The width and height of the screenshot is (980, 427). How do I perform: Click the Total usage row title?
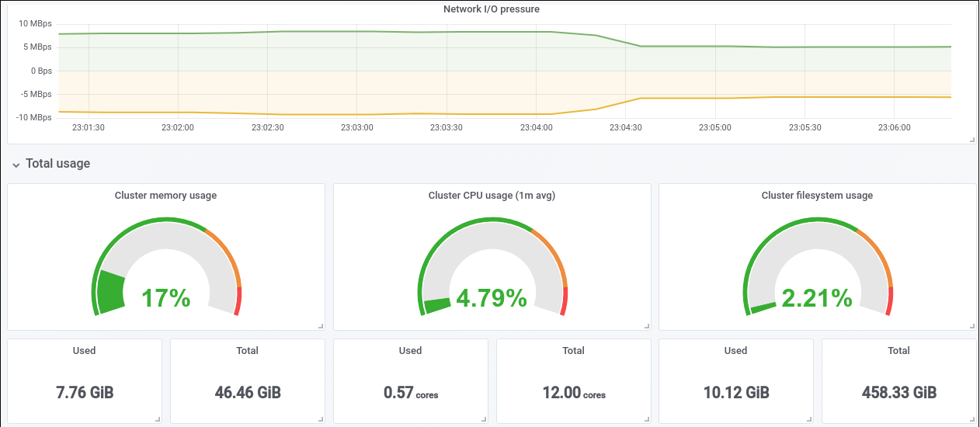[x=58, y=164]
